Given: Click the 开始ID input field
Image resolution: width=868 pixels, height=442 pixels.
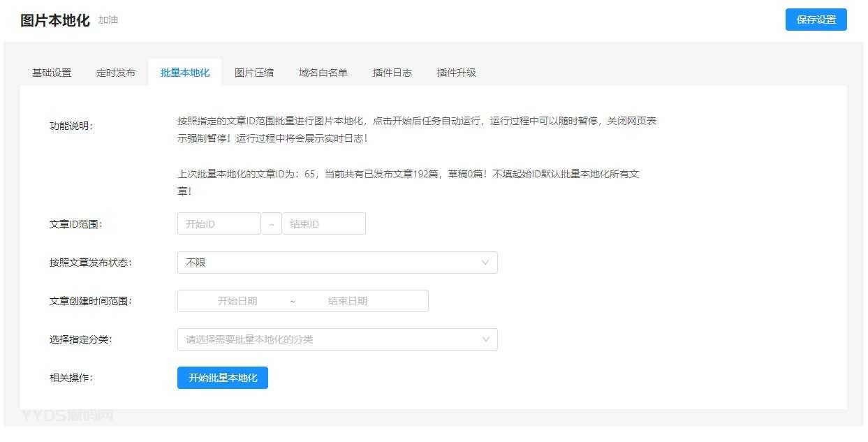Looking at the screenshot, I should (218, 223).
